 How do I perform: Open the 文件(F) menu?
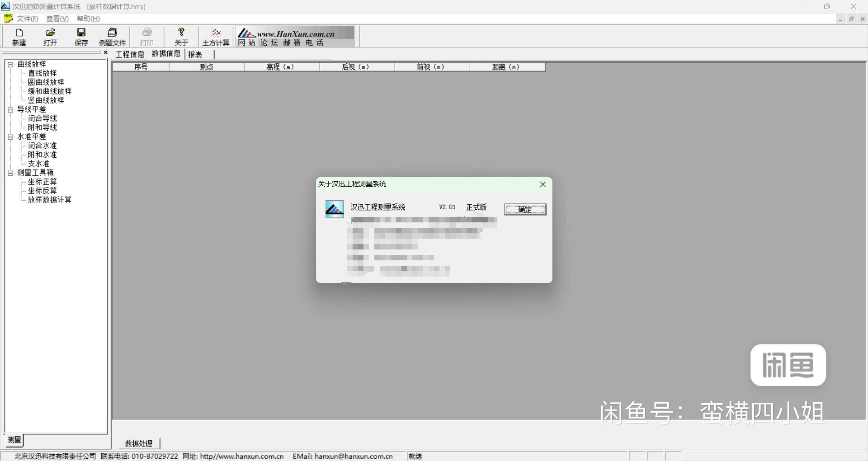(28, 19)
